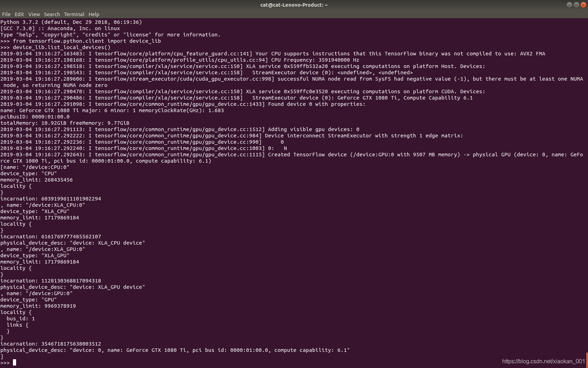Minimize the terminal window

pos(569,5)
